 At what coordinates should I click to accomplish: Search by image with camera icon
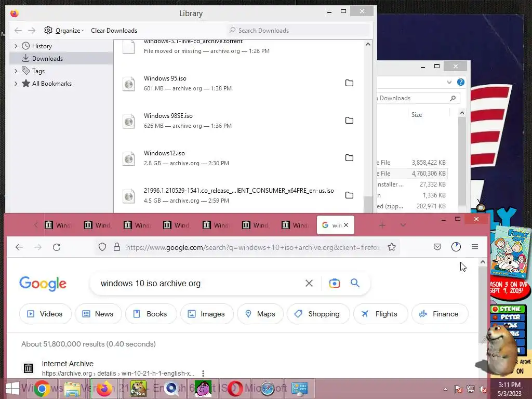pos(334,283)
